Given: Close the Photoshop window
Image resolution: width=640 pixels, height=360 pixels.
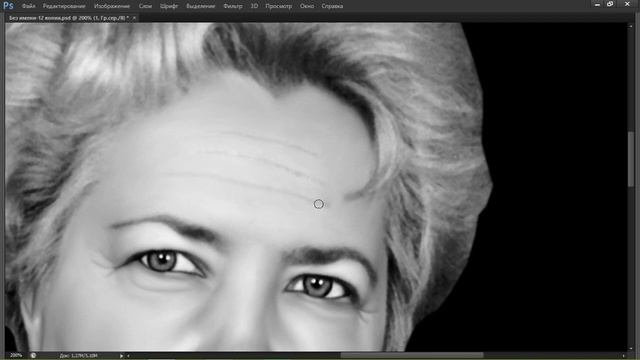Looking at the screenshot, I should coord(627,4).
